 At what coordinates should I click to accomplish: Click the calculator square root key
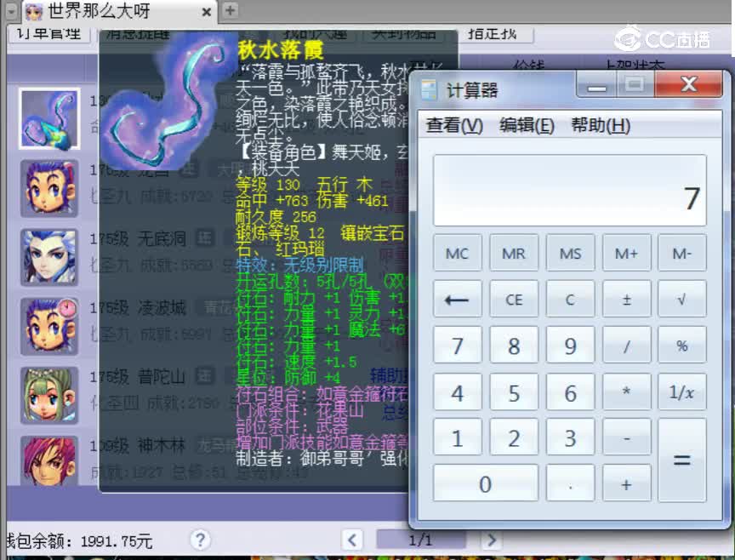pos(682,300)
